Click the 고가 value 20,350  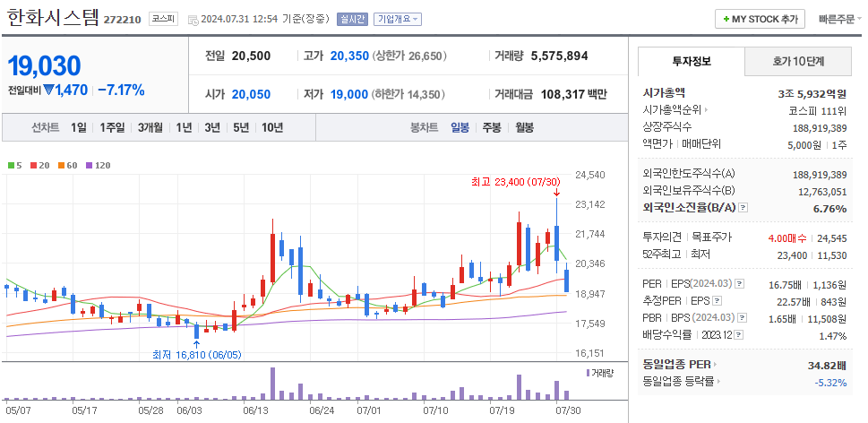pyautogui.click(x=349, y=56)
